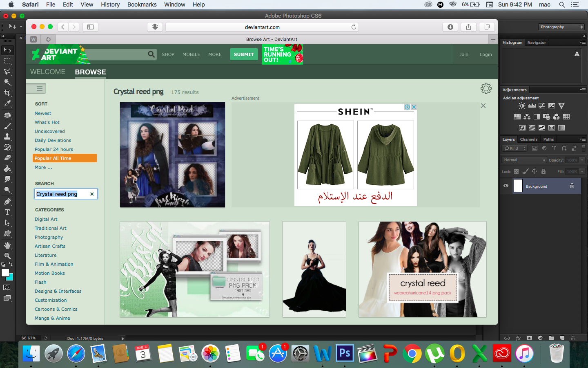Toggle lock image pixels brush icon
This screenshot has width=588, height=368.
[x=525, y=172]
